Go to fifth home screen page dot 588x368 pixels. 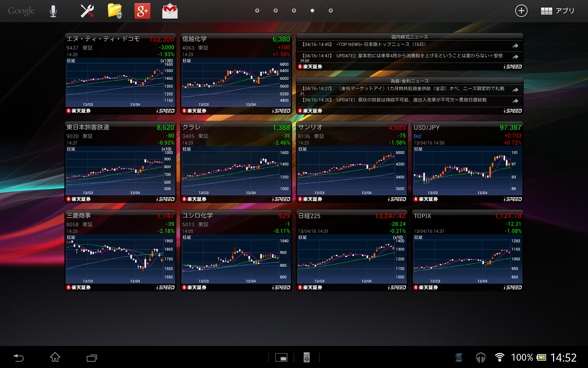[x=331, y=11]
